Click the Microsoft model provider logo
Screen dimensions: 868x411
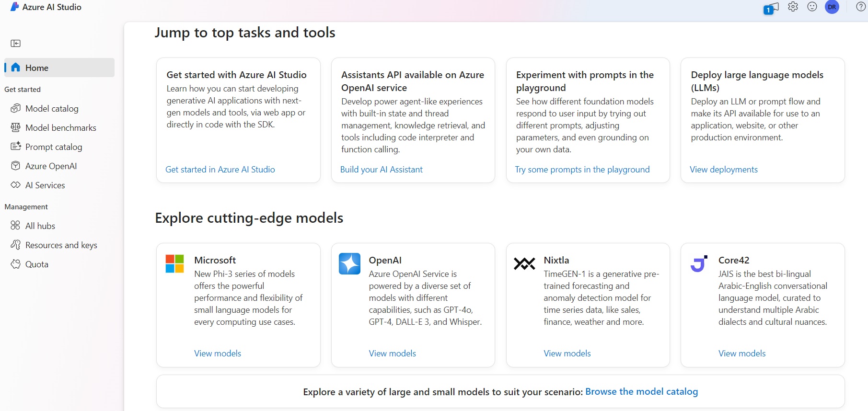pos(174,263)
